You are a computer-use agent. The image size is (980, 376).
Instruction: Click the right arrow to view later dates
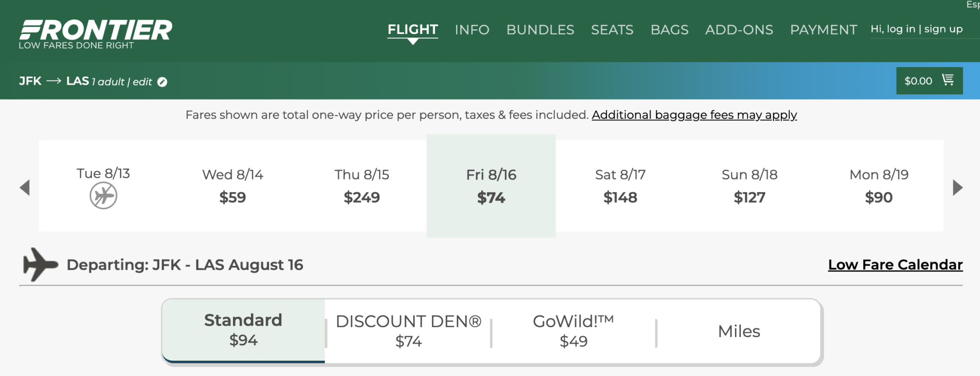[x=957, y=187]
